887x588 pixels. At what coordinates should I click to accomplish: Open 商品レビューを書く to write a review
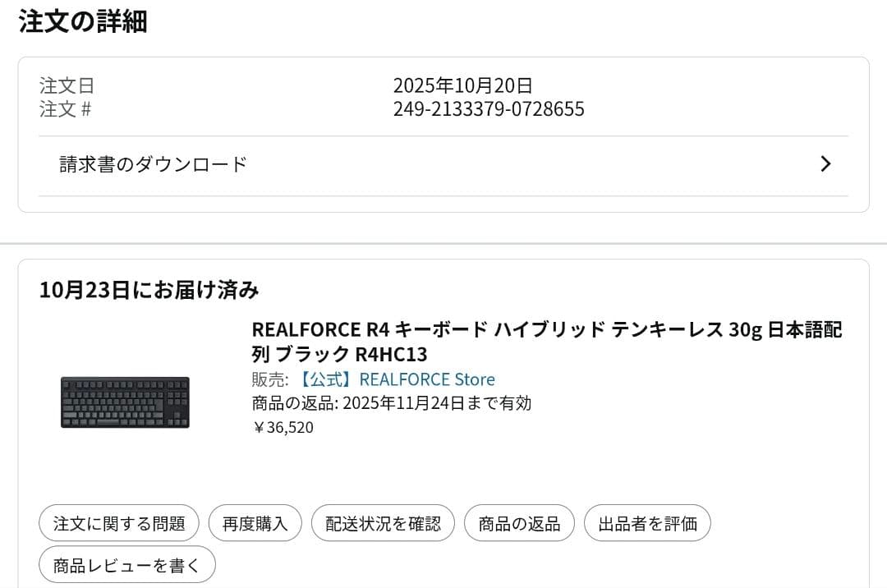(126, 563)
